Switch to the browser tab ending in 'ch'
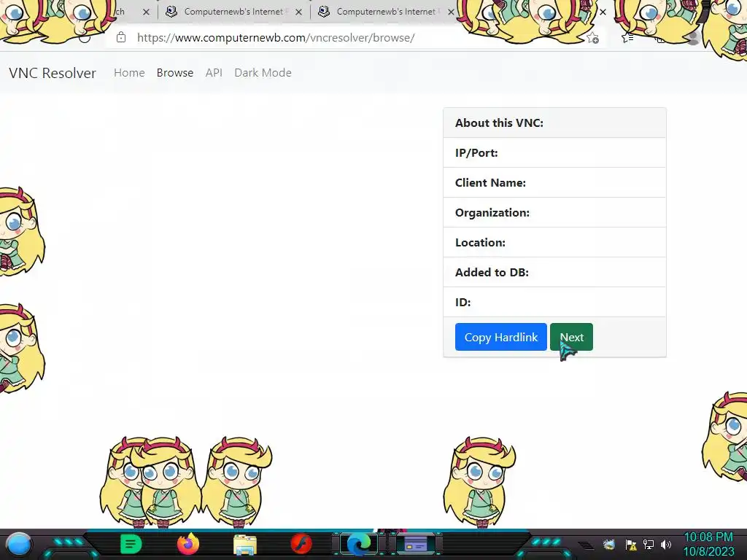The image size is (747, 560). point(120,12)
